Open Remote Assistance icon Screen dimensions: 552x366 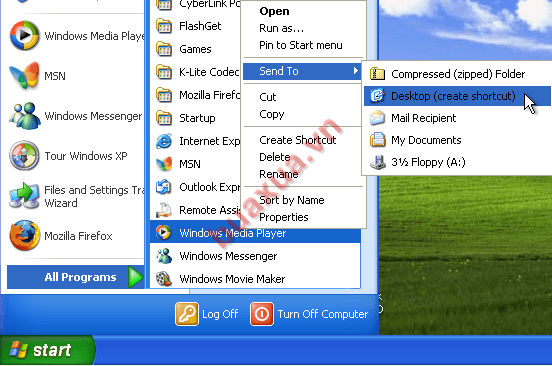[x=164, y=210]
